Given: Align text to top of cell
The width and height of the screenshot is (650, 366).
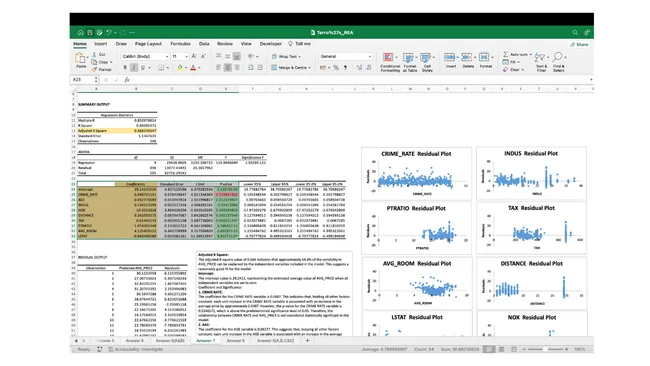Looking at the screenshot, I should tap(218, 56).
